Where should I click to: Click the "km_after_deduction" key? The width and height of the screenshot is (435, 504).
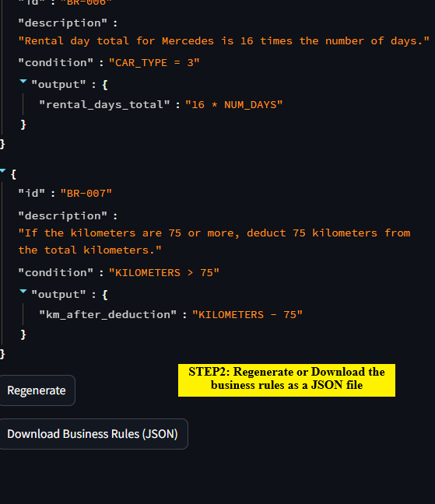[x=107, y=314]
